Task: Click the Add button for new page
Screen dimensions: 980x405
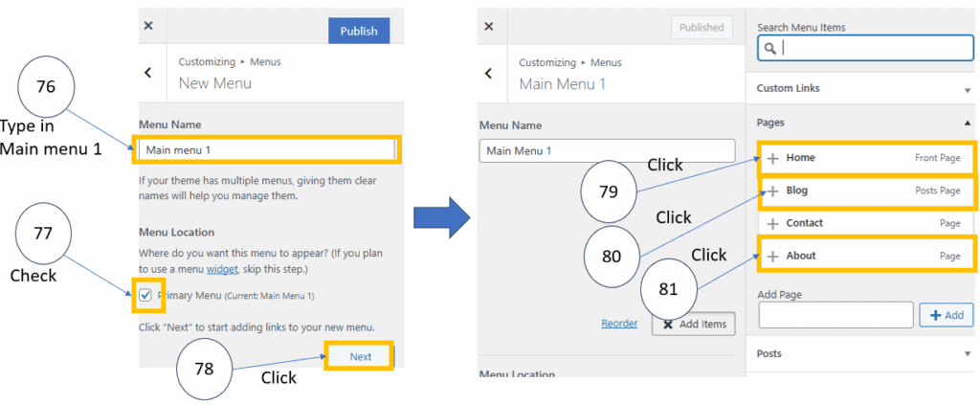Action: pyautogui.click(x=947, y=314)
